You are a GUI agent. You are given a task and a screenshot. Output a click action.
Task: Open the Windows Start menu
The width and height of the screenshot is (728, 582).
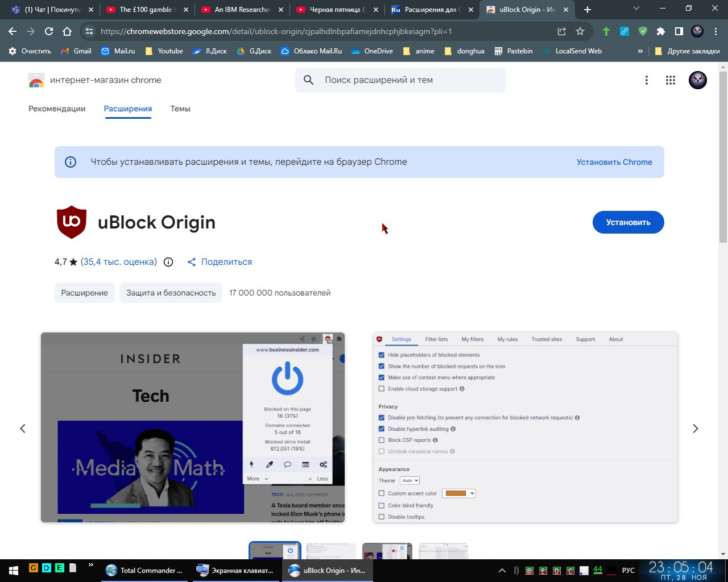[x=13, y=570]
